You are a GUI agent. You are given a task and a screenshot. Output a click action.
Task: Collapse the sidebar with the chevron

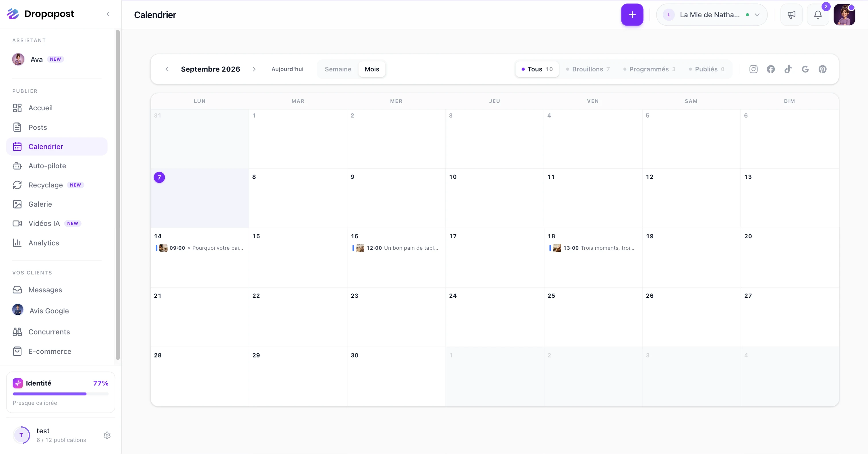[x=108, y=14]
